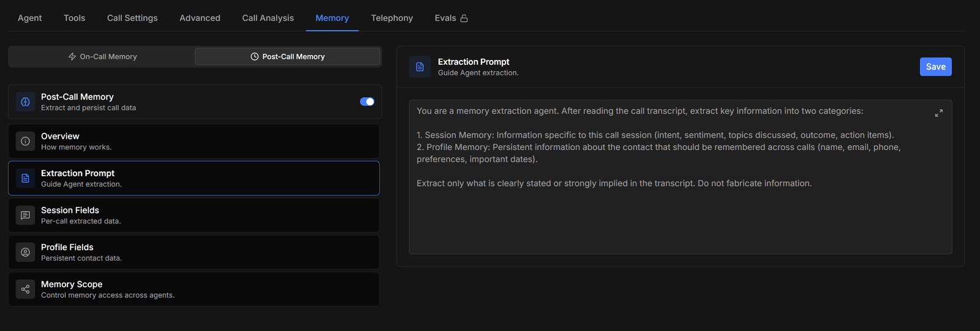Open the Profile Fields section
Image resolution: width=980 pixels, height=331 pixels.
pos(194,252)
